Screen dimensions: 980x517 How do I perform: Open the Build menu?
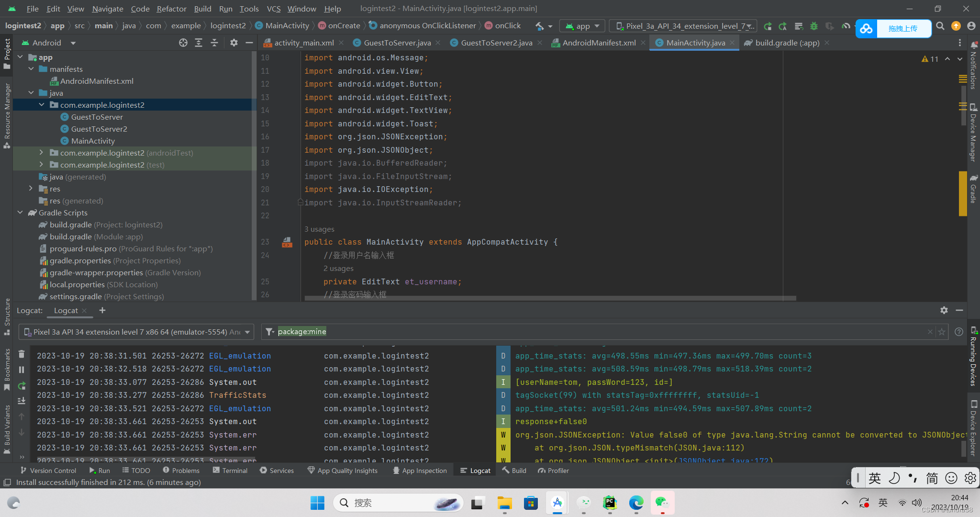[202, 9]
